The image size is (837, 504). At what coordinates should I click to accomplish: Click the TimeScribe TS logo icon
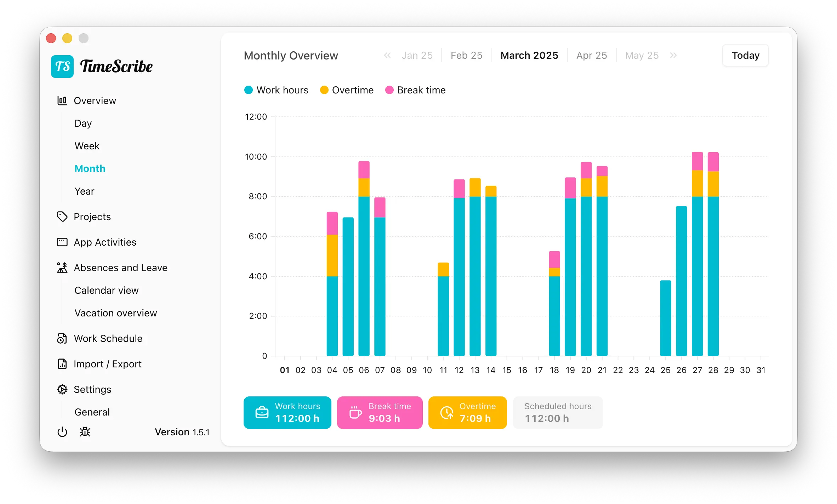click(62, 67)
